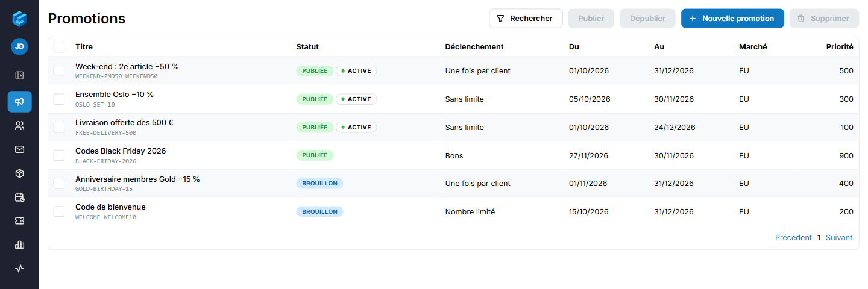Open the calendar clock schedule icon
Image resolution: width=868 pixels, height=289 pixels.
click(19, 197)
